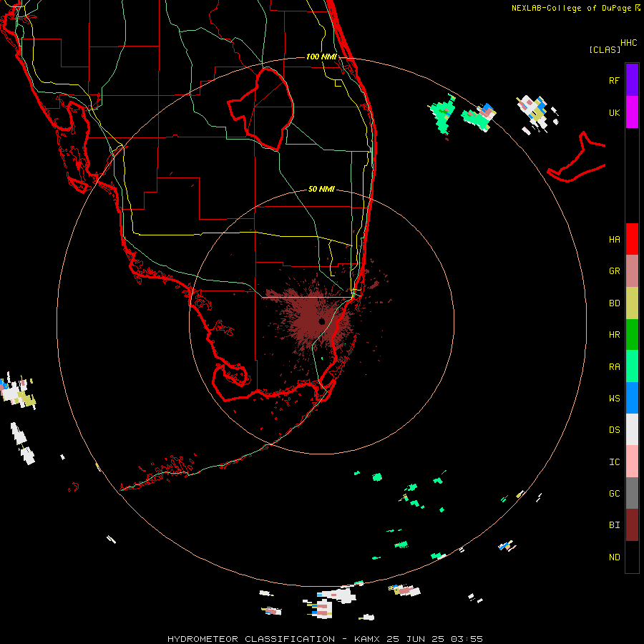The height and width of the screenshot is (644, 644).
Task: Click the "GR" legend label
Action: coord(614,271)
